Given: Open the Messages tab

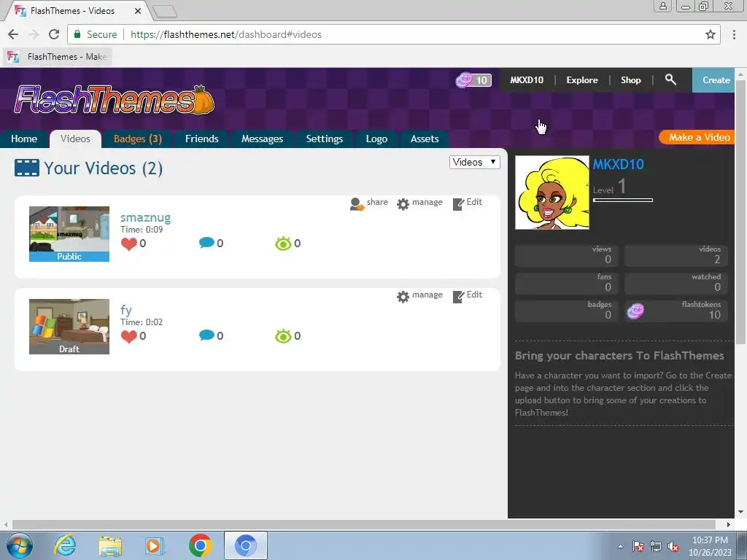Looking at the screenshot, I should (x=262, y=139).
